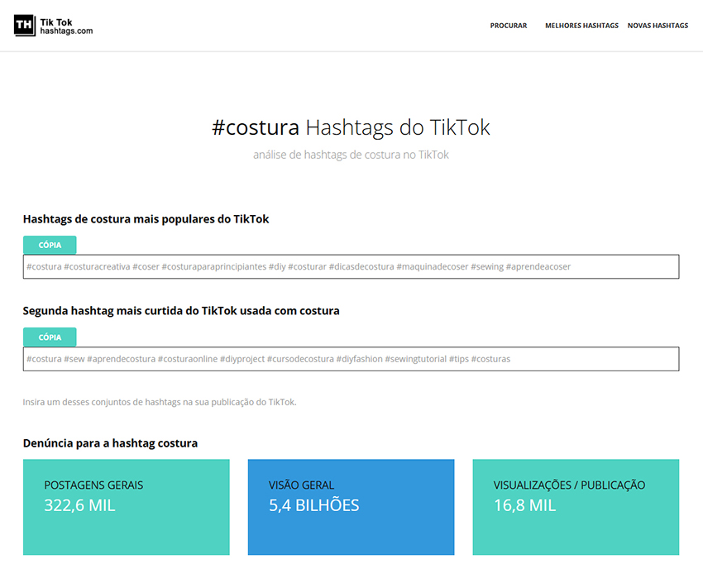This screenshot has width=703, height=588.
Task: Click the 5,4 BILHÕES views value
Action: (313, 505)
